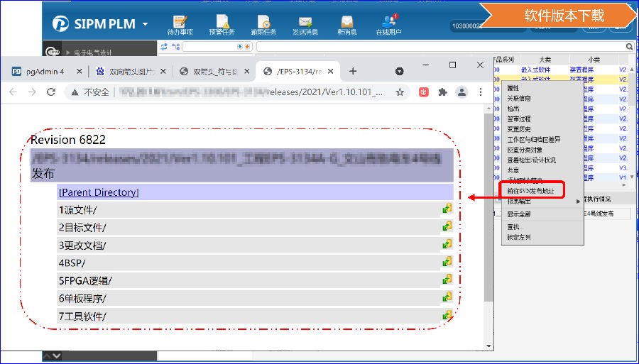Viewport: 639px width, 364px height.
Task: Follow the Parent Directory link
Action: (99, 192)
